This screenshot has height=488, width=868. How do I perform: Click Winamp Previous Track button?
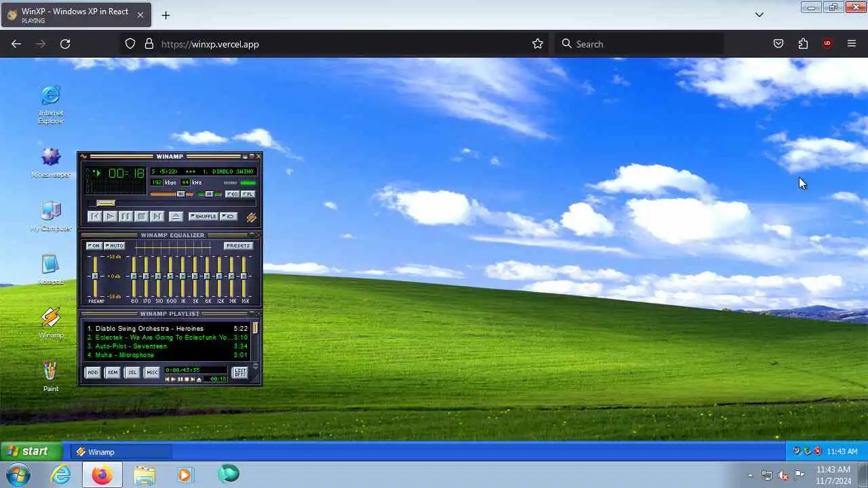click(x=95, y=216)
